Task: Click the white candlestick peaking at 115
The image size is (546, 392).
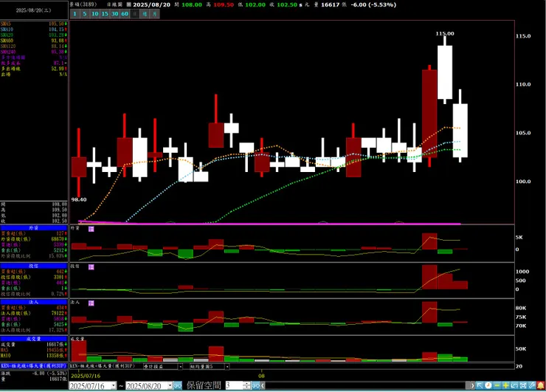Action: point(445,72)
